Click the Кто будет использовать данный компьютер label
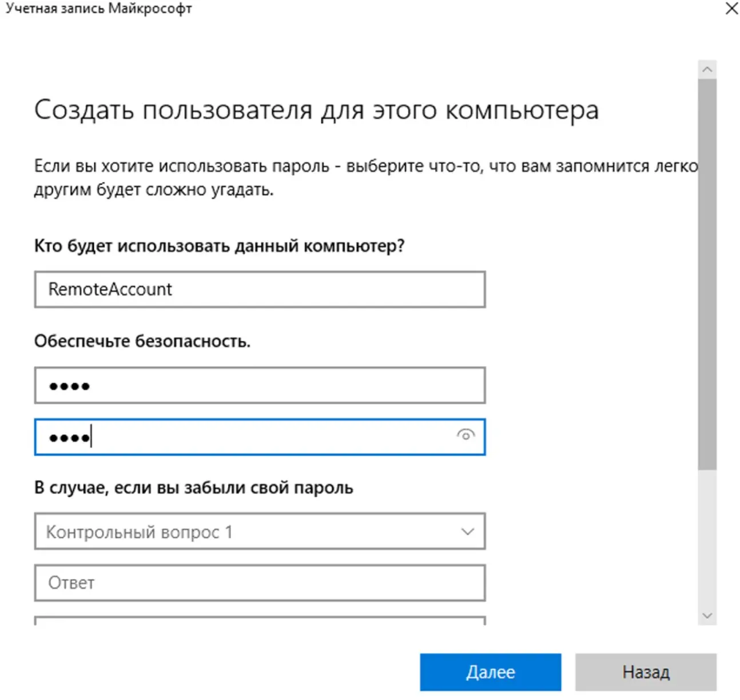Screen dimensions: 740x700 [x=219, y=246]
